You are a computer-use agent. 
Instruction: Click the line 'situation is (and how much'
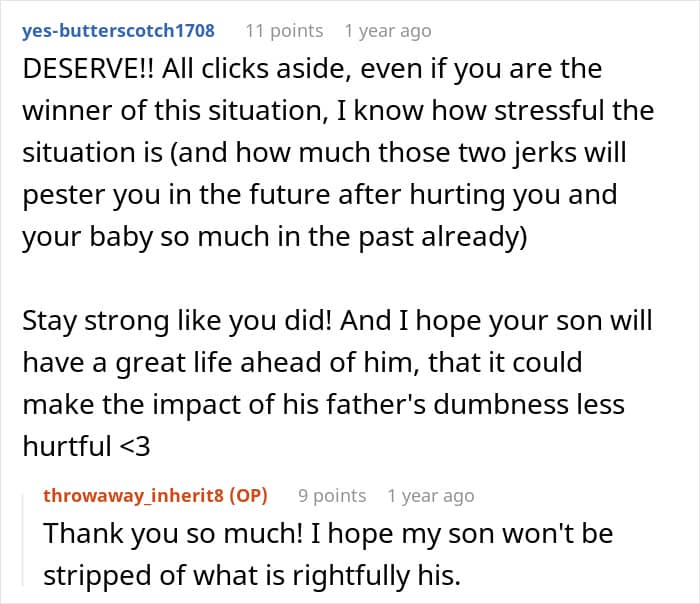point(324,153)
